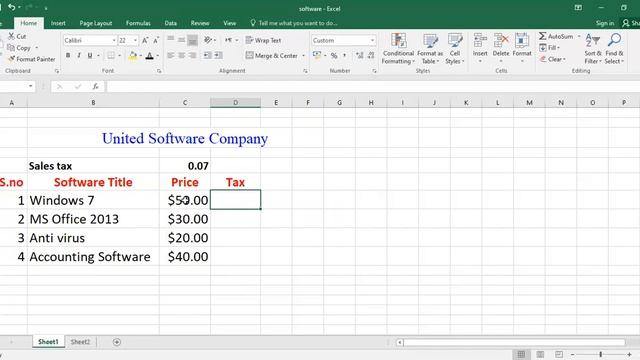Click the Copy icon

tap(11, 48)
